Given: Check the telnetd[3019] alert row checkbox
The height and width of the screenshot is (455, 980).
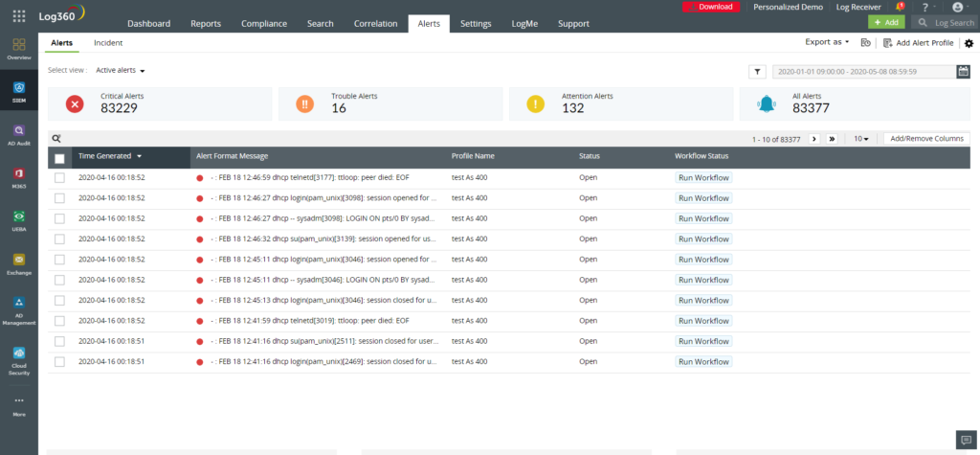Looking at the screenshot, I should 59,321.
